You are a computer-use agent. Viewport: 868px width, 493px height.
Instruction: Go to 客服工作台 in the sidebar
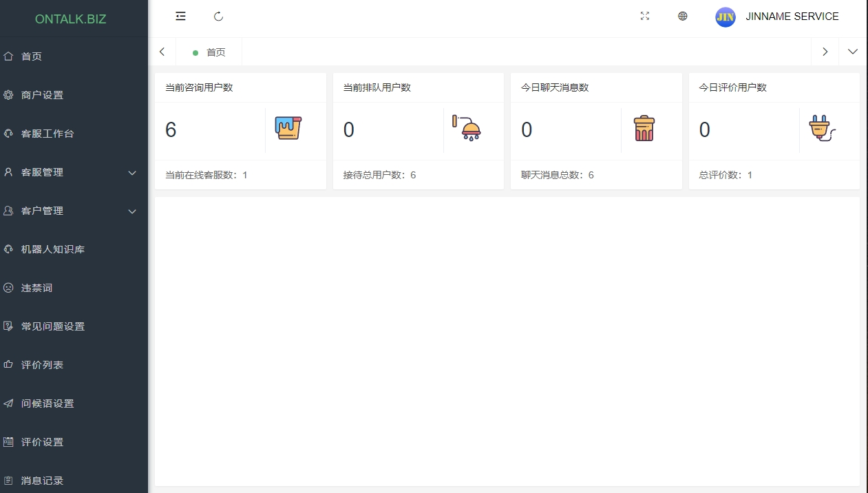click(x=47, y=134)
